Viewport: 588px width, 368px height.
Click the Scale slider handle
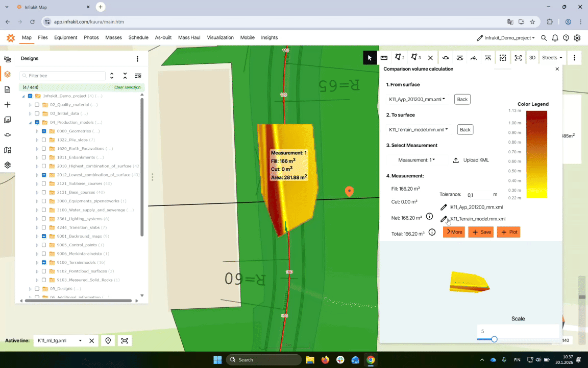(494, 339)
